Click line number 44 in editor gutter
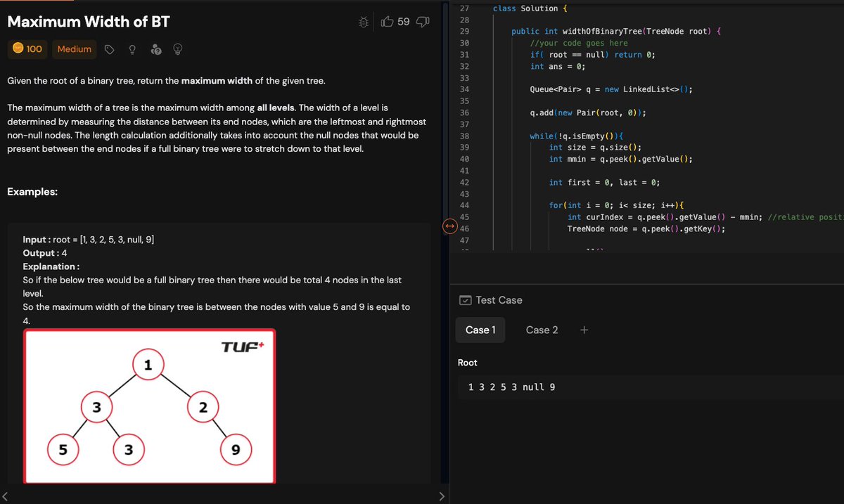This screenshot has width=844, height=504. [463, 205]
